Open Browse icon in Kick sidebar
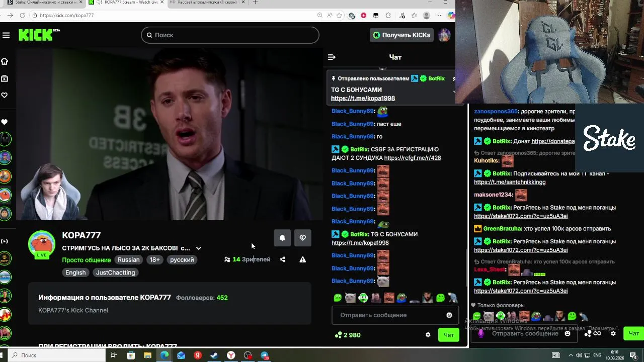 [5, 78]
